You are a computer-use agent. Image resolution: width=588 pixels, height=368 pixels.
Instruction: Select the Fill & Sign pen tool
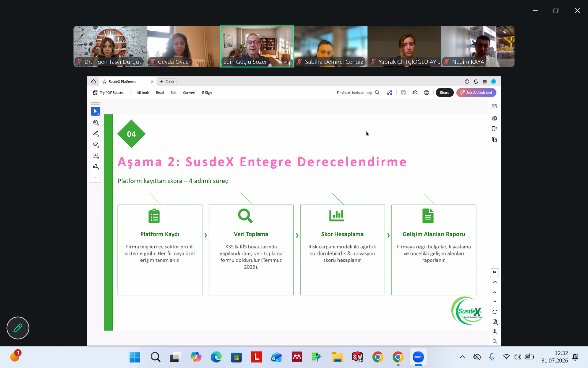pos(96,167)
